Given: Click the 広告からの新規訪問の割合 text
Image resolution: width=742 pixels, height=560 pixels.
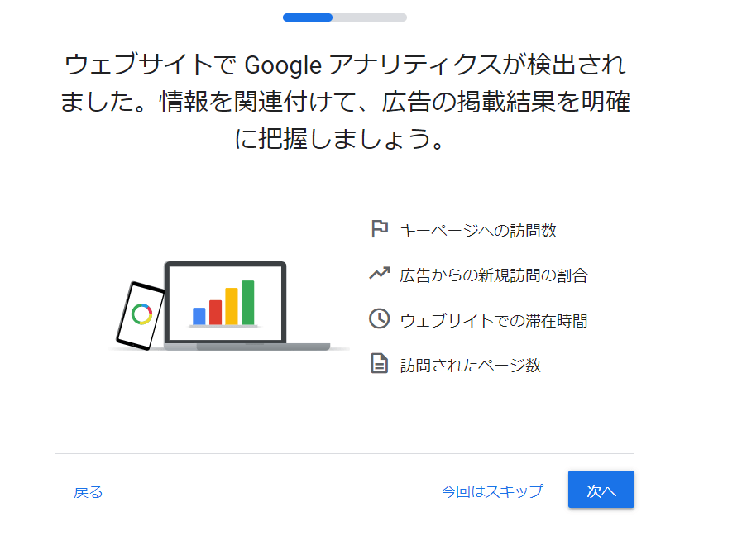Looking at the screenshot, I should [x=494, y=275].
